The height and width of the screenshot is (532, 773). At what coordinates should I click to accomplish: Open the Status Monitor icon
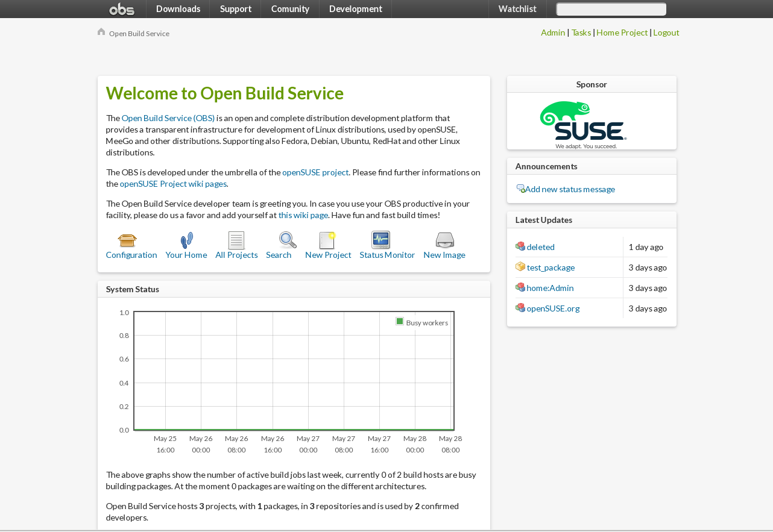(x=380, y=240)
